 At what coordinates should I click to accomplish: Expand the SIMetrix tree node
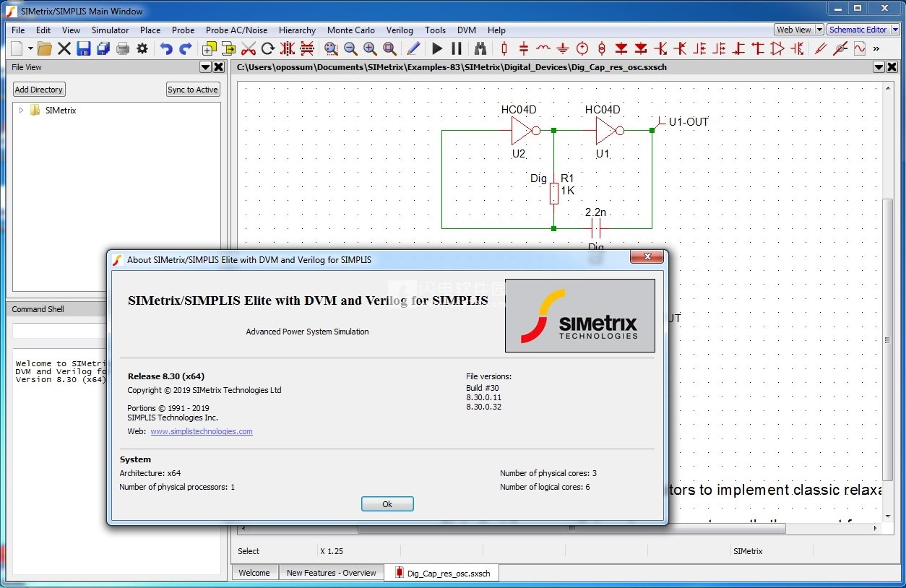click(21, 111)
